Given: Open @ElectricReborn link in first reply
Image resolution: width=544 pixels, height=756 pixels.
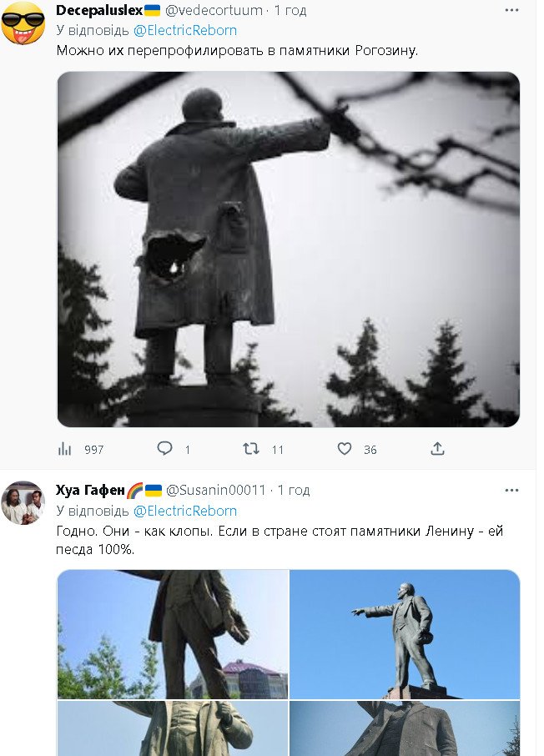Looking at the screenshot, I should click(185, 30).
